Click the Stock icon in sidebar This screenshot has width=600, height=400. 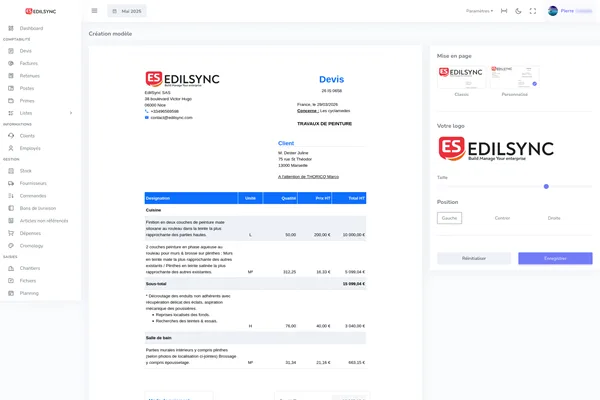click(10, 171)
